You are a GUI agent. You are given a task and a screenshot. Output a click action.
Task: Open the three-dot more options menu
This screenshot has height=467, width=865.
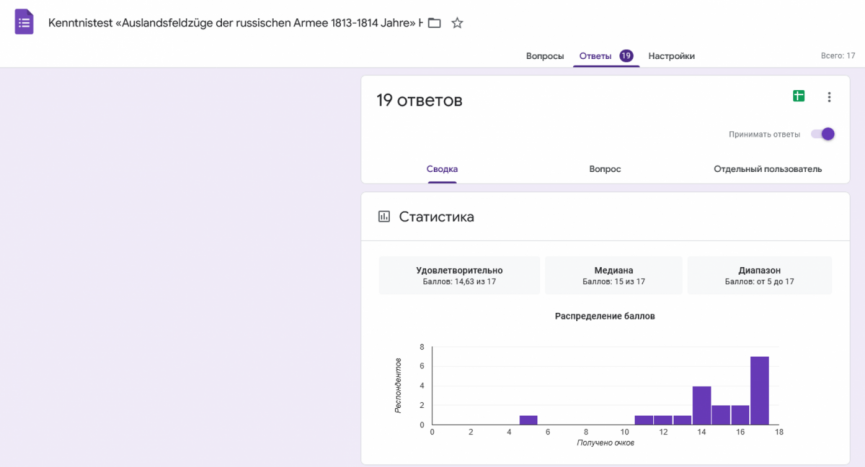[x=828, y=97]
